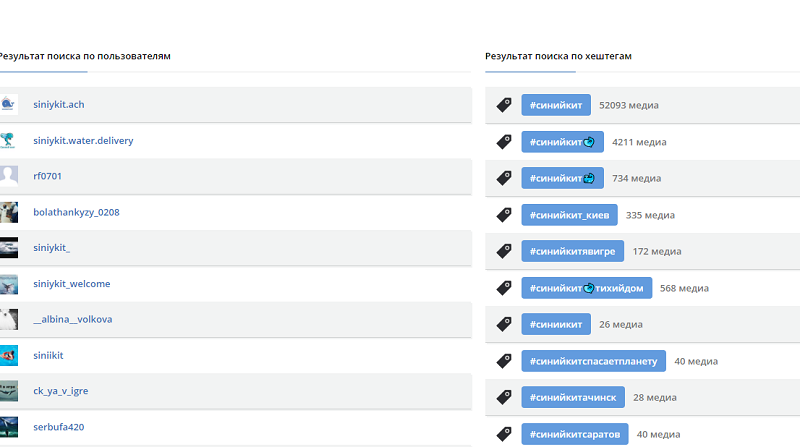Viewport: 800px width, 447px height.
Task: Click avatar thumbnail of rf0701
Action: coord(9,176)
